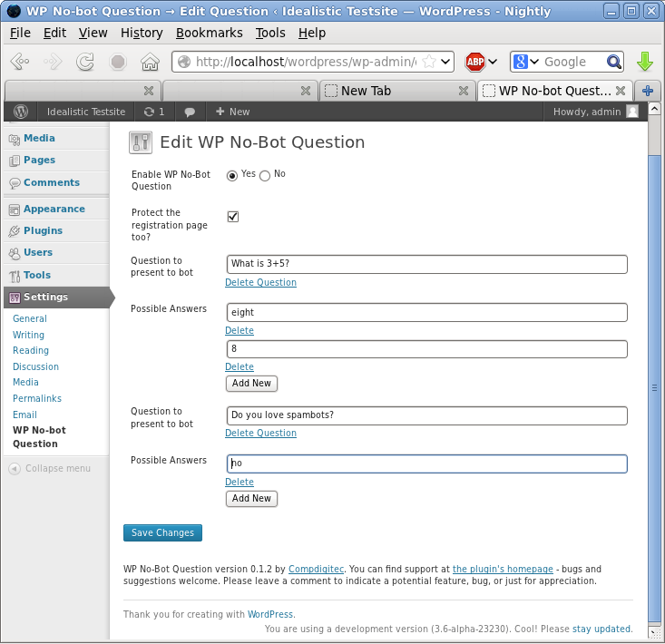This screenshot has width=665, height=644.
Task: Click the 'Do you love spambots?' question field
Action: tap(427, 415)
